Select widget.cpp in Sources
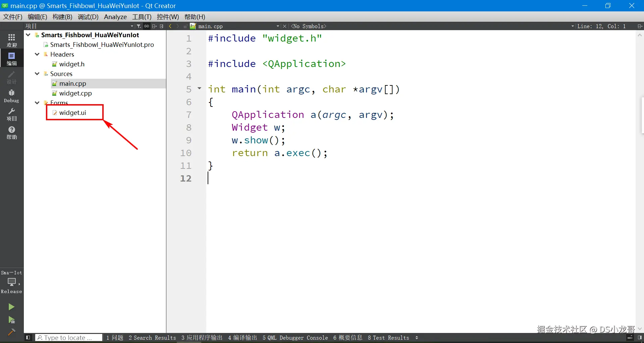The height and width of the screenshot is (343, 644). [75, 93]
